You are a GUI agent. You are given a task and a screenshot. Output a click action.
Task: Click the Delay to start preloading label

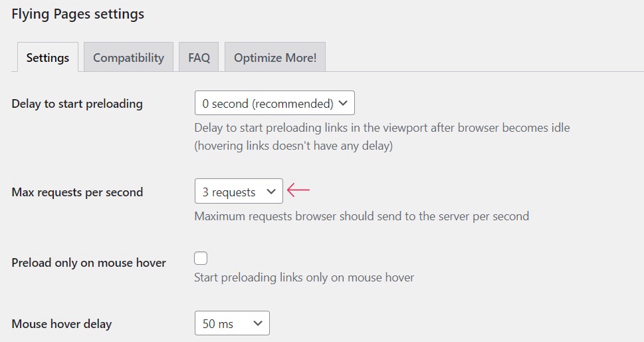point(77,104)
